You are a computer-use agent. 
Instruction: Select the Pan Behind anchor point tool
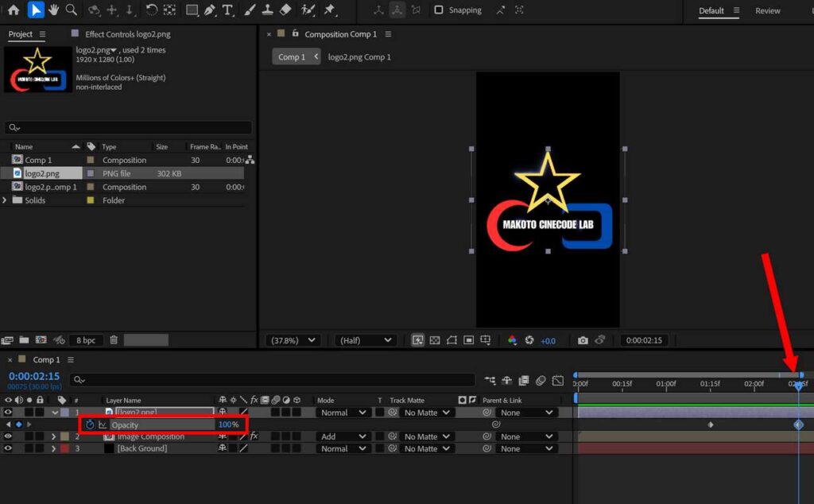pyautogui.click(x=169, y=10)
